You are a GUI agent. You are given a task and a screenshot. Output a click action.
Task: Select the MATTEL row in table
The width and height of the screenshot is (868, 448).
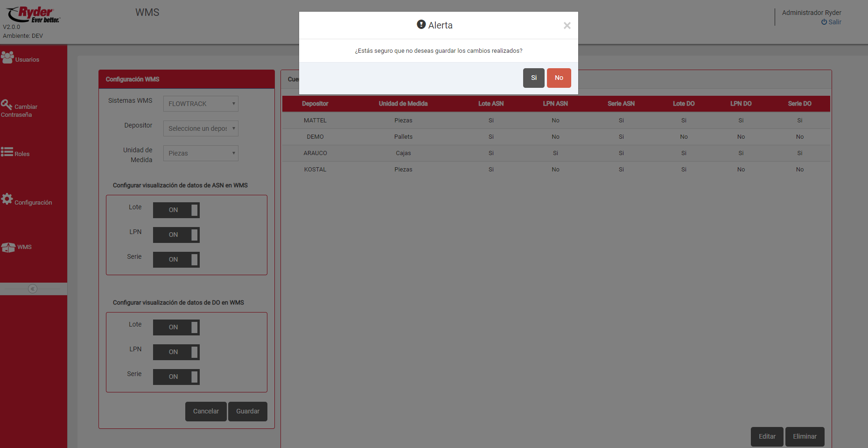[315, 121]
